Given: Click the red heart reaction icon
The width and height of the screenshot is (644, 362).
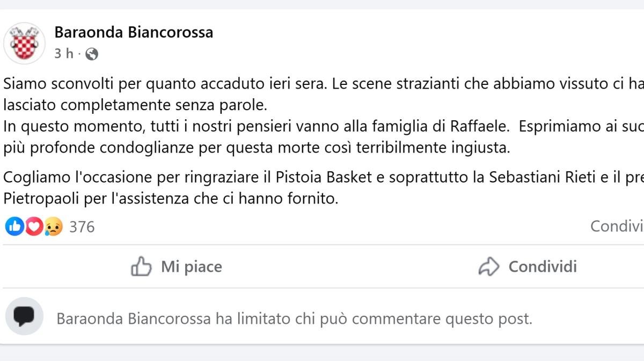Looking at the screenshot, I should [34, 227].
